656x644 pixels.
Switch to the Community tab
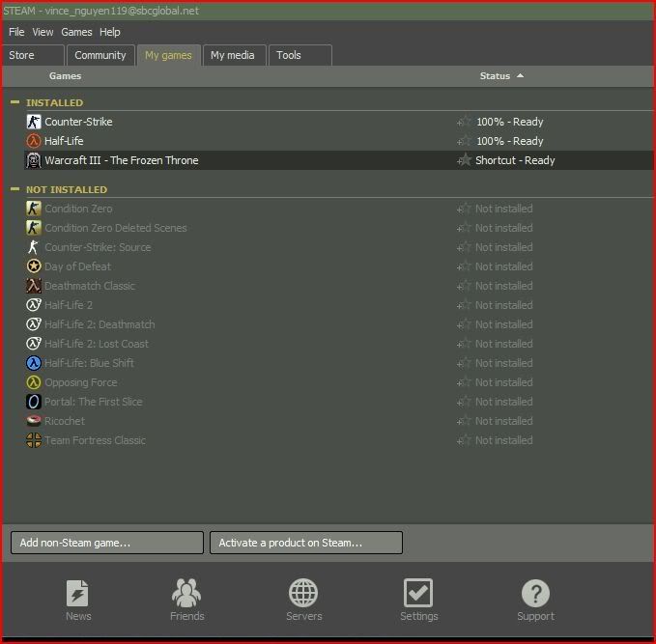pos(100,55)
